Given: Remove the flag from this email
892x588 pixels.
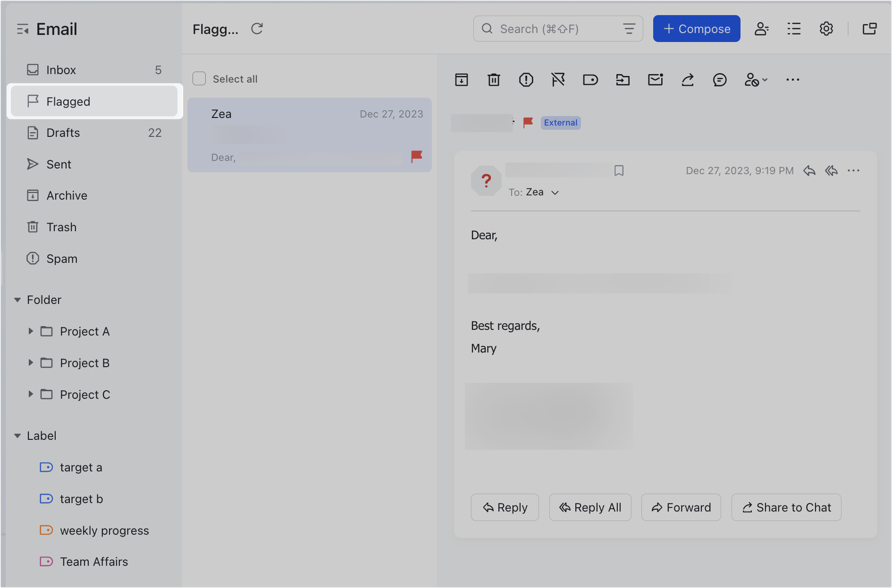Looking at the screenshot, I should click(558, 79).
